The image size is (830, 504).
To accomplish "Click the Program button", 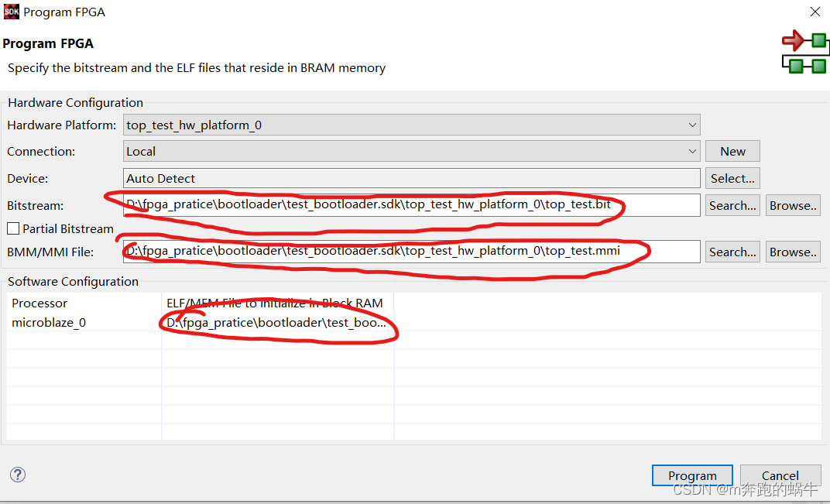I will pyautogui.click(x=691, y=475).
